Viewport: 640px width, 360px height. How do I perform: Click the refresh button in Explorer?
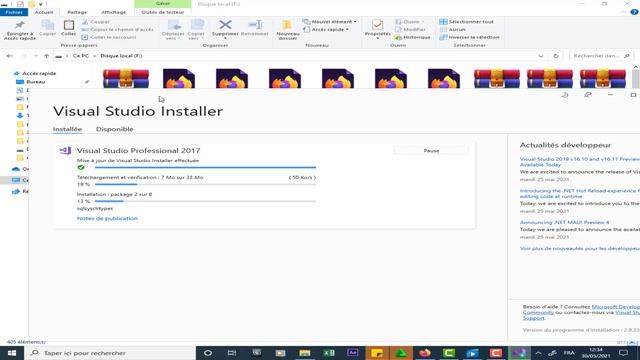coord(556,56)
